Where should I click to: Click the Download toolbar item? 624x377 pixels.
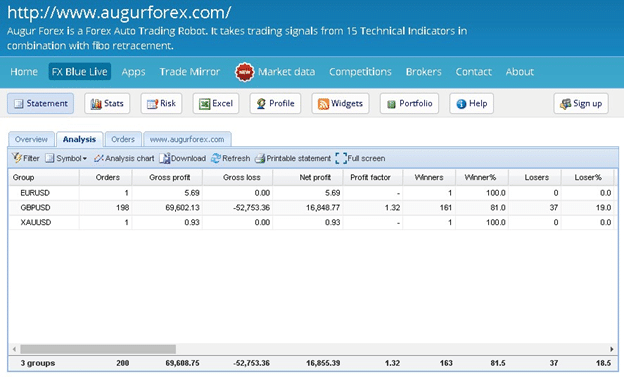tap(183, 158)
